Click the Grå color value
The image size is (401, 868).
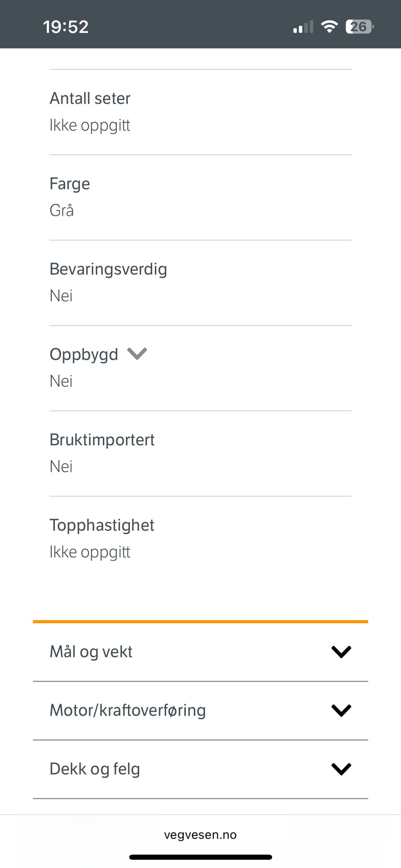61,210
